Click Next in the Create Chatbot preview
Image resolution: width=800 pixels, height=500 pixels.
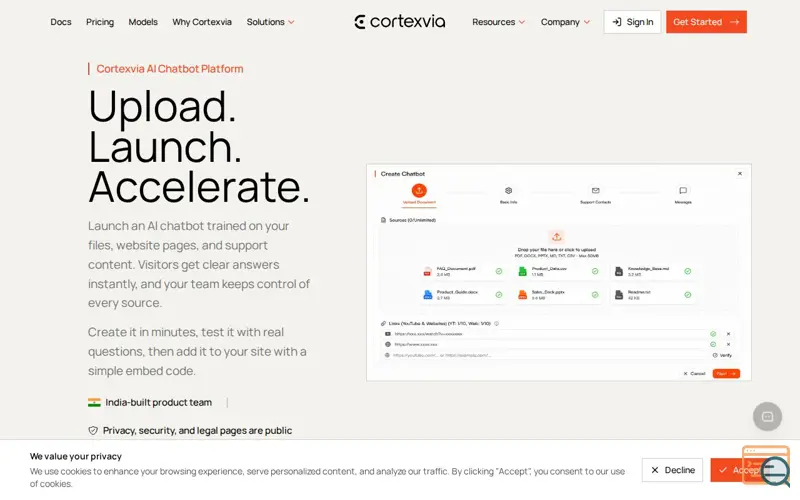click(x=726, y=373)
